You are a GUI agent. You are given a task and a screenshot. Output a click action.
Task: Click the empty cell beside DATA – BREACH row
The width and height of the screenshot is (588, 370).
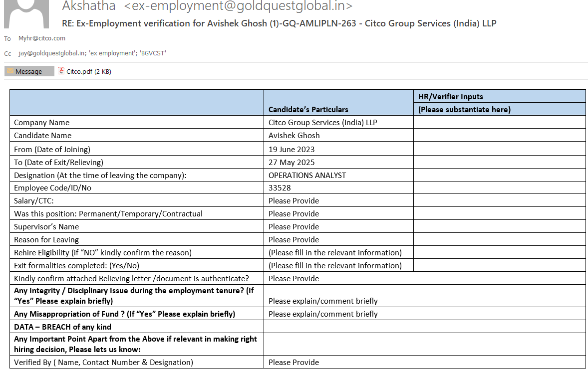tap(424, 327)
